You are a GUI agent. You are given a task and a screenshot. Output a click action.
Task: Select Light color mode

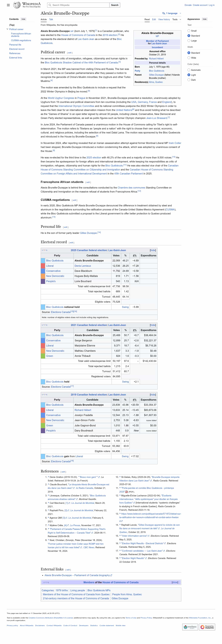pos(189,75)
